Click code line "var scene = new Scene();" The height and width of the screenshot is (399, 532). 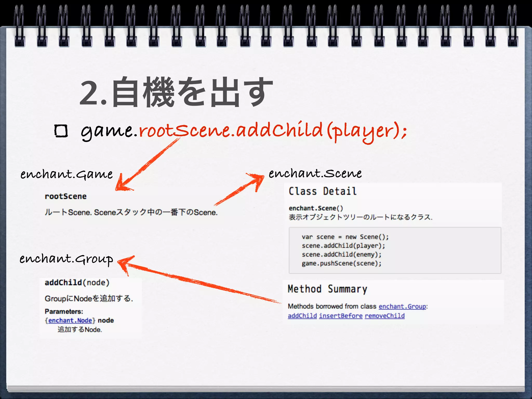345,237
